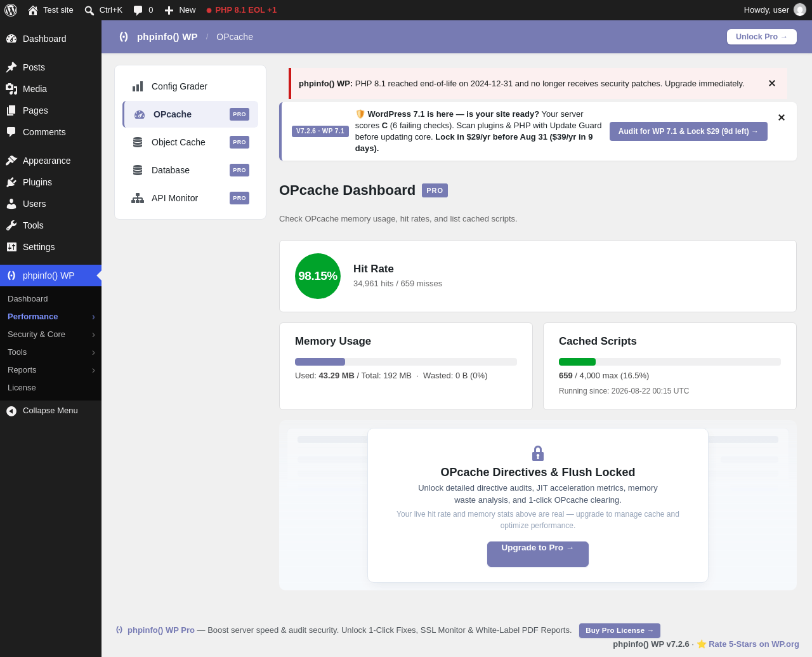Screen dimensions: 812x657
Task: Click the Unlock Pro button
Action: point(762,37)
